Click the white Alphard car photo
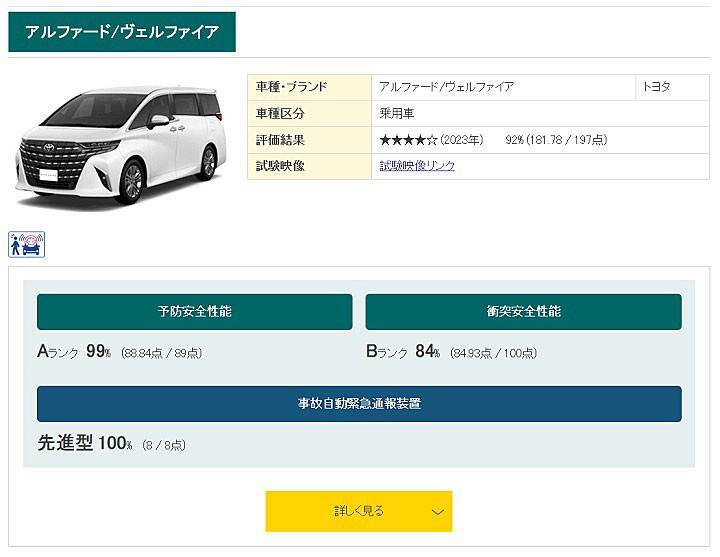This screenshot has width=720, height=557. (x=120, y=145)
